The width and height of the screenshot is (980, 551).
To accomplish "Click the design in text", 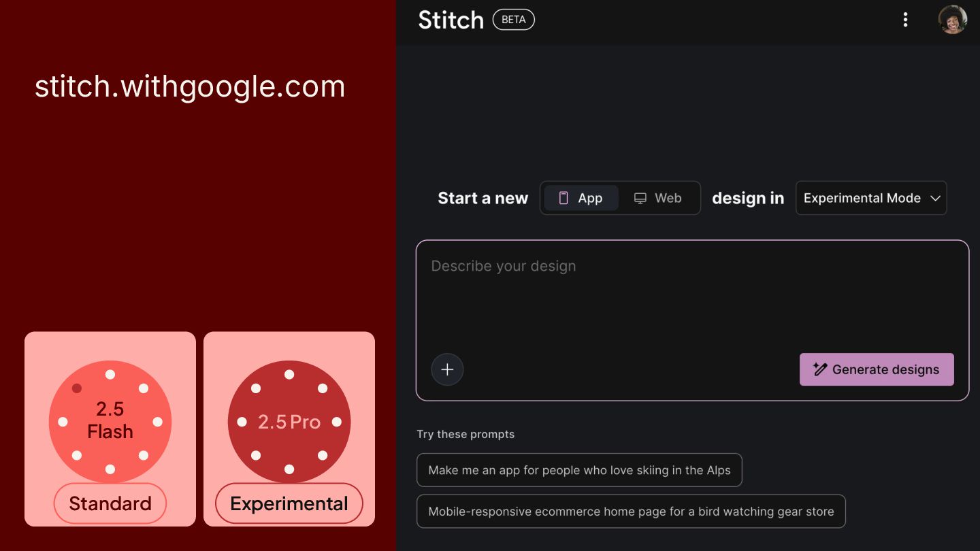I will (748, 198).
